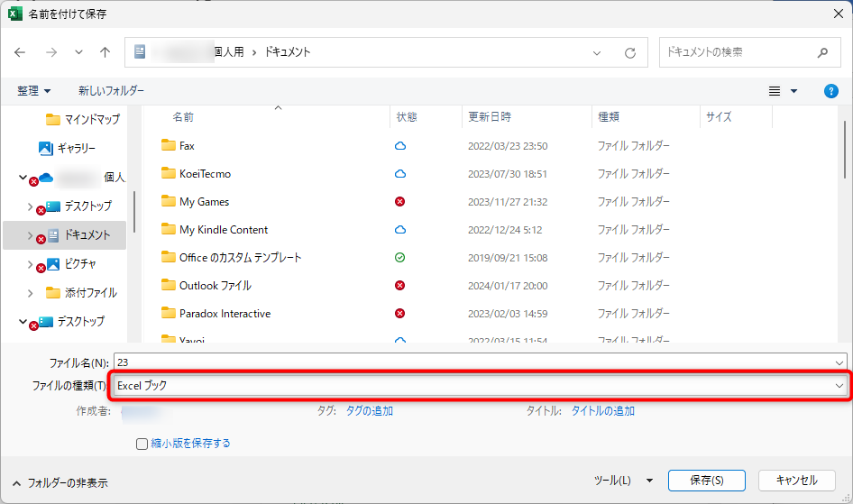Click sync error icon for Paradox Interactive

point(399,313)
